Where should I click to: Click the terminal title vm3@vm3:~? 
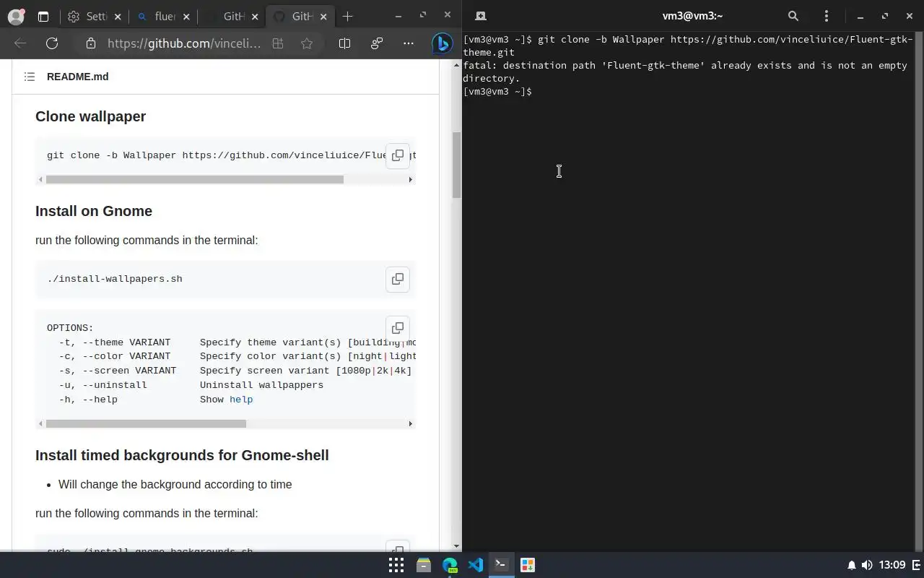(x=692, y=16)
